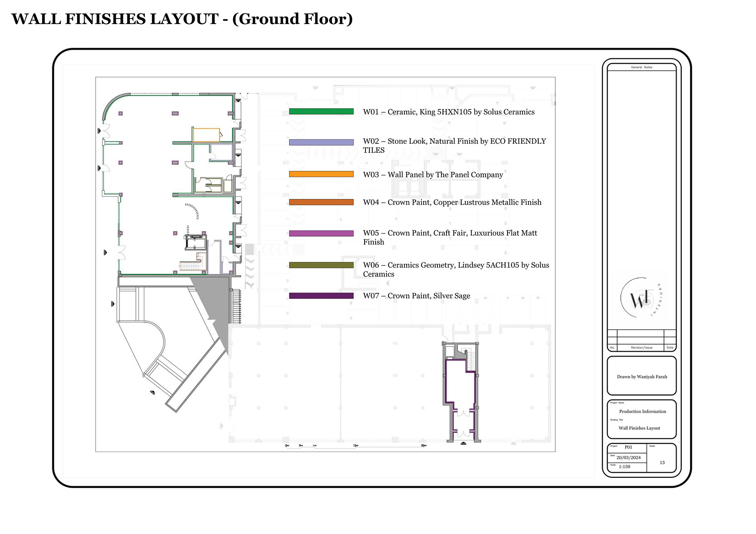Click the staircase symbol in the upper plan
Screen dimensions: 756x534
(x=192, y=265)
